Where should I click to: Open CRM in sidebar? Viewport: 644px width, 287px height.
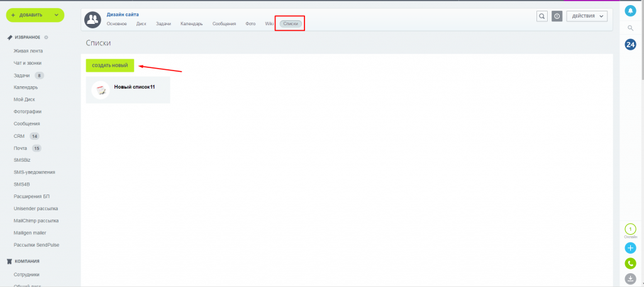click(x=19, y=136)
